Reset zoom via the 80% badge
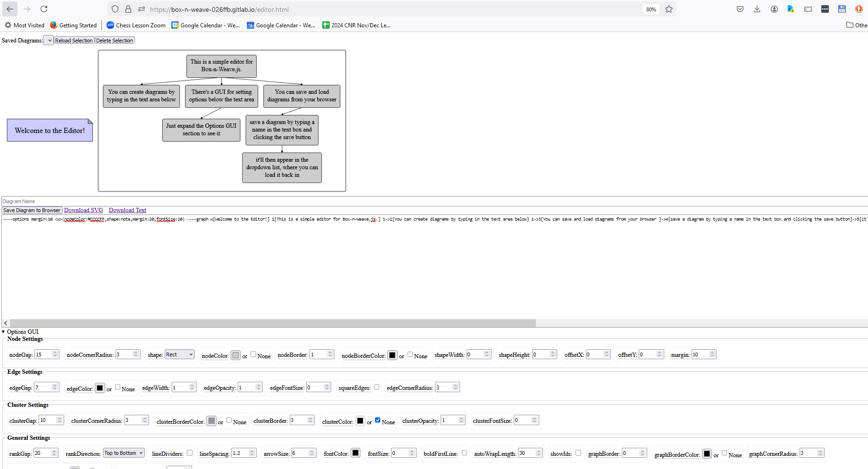The height and width of the screenshot is (469, 868). tap(651, 9)
